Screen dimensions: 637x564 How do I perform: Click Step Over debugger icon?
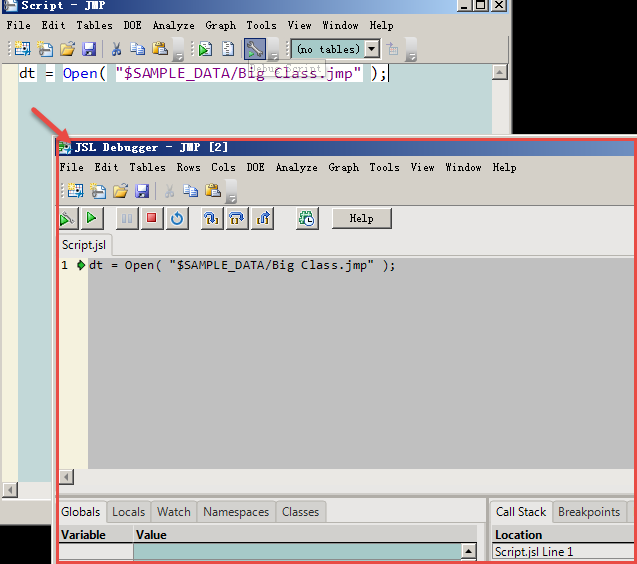pyautogui.click(x=237, y=219)
